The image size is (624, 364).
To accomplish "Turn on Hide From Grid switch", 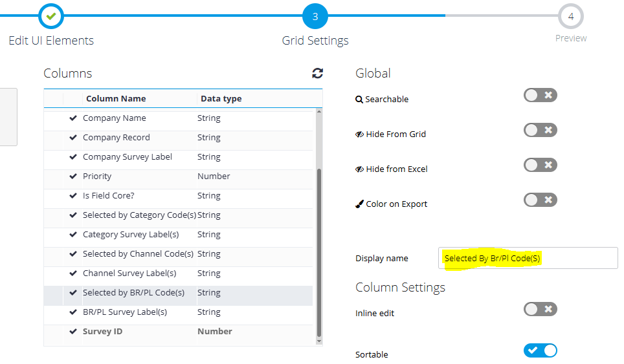I will tap(540, 131).
